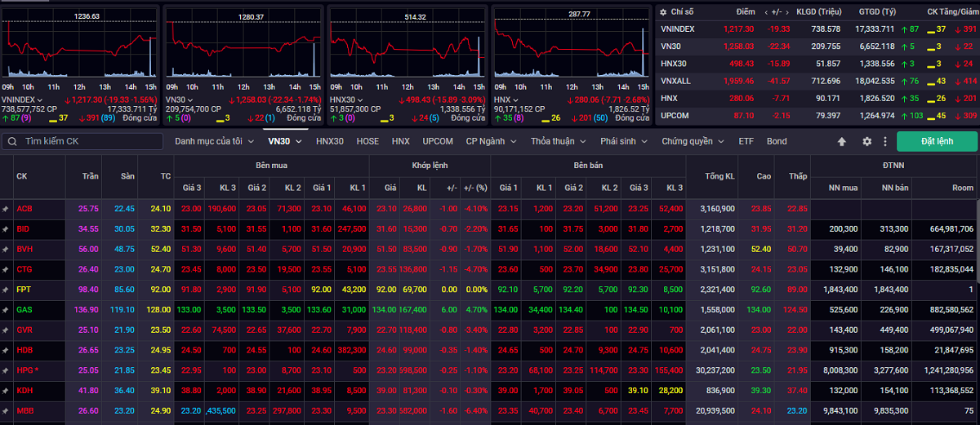
Task: Open the HPG stock symbol
Action: (26, 370)
